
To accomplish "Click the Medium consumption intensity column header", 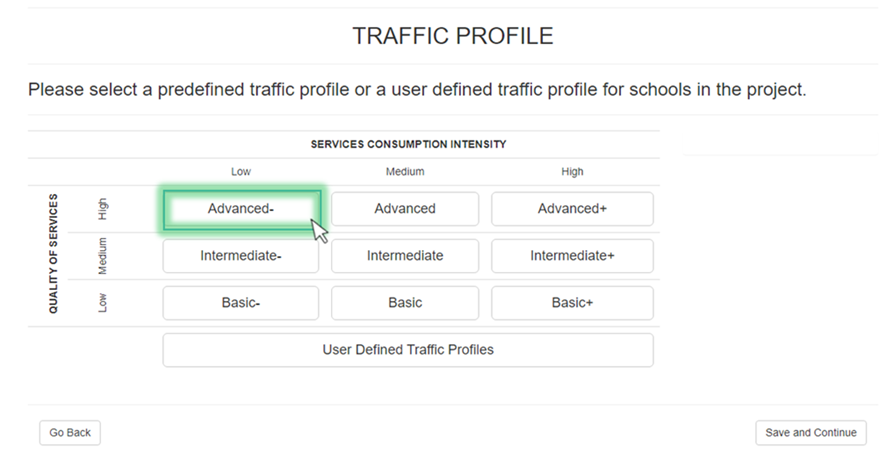I will pos(405,172).
